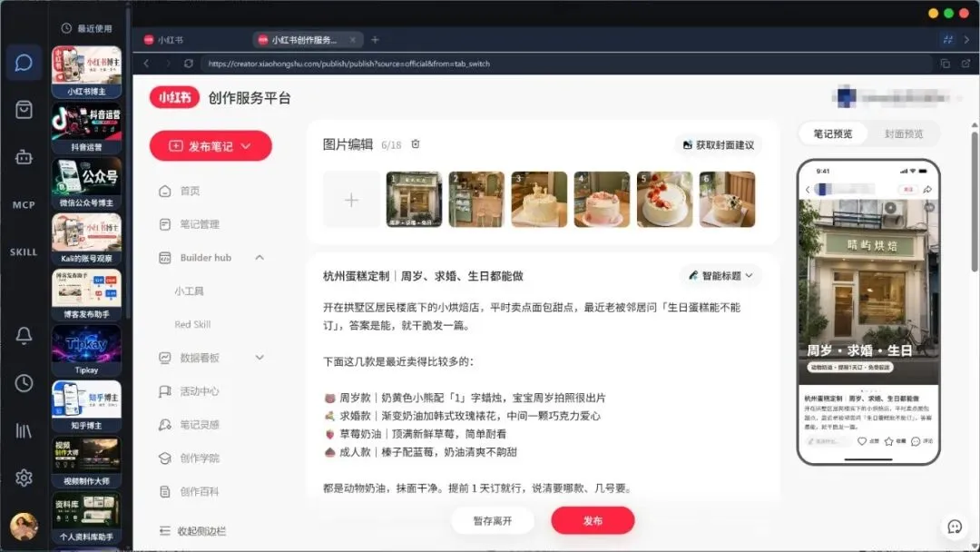Open 抖音运营 agent in recent list
This screenshot has height=552, width=980.
pos(86,127)
